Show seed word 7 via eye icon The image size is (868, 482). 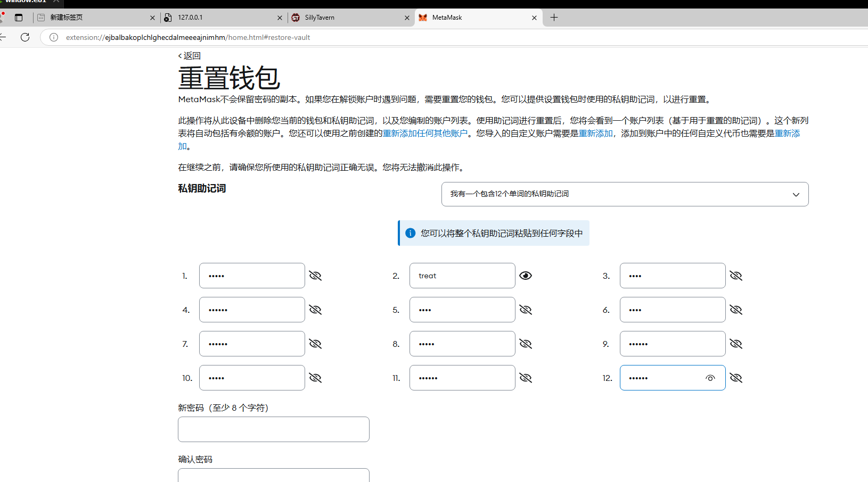coord(315,344)
